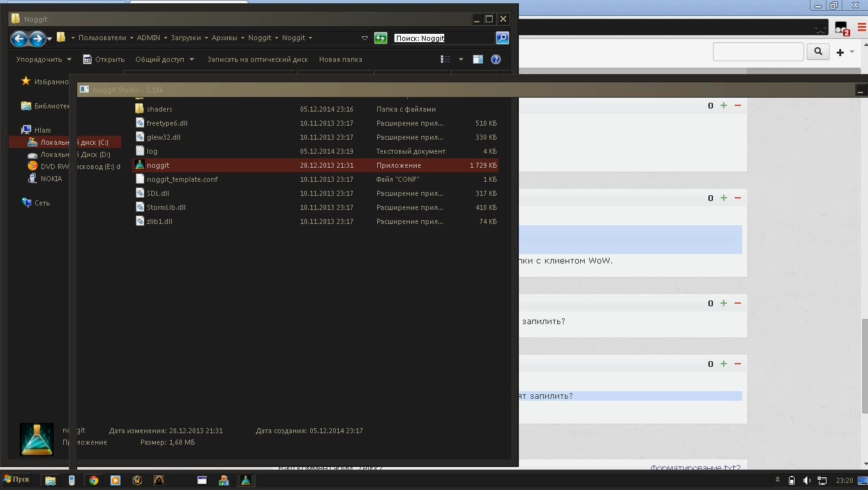868x490 pixels.
Task: Open the small arrow dropdown next to the plus
Action: 852,52
